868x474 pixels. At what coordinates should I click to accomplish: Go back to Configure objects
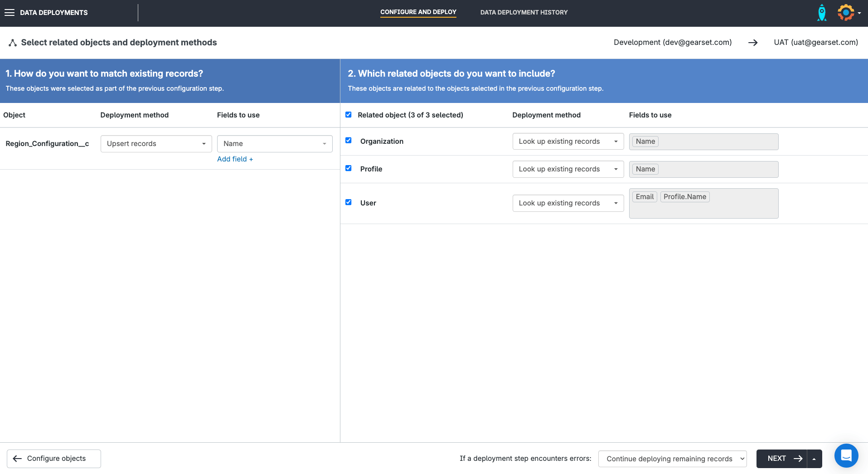coord(54,459)
